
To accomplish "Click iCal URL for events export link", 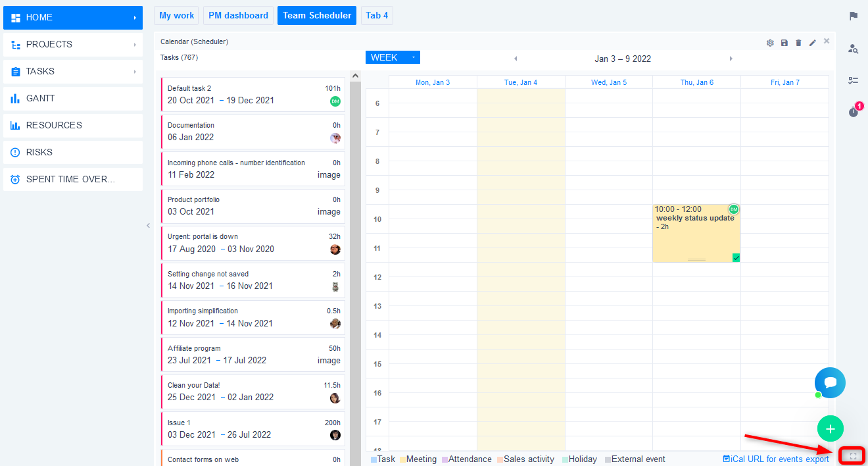I will tap(776, 459).
